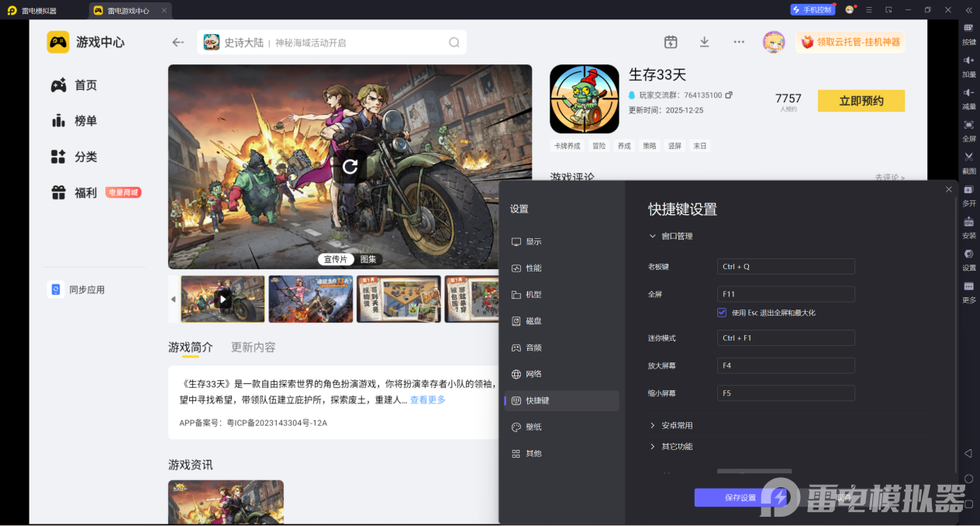This screenshot has height=526, width=980.
Task: Open 福利 benefits page
Action: [74, 192]
